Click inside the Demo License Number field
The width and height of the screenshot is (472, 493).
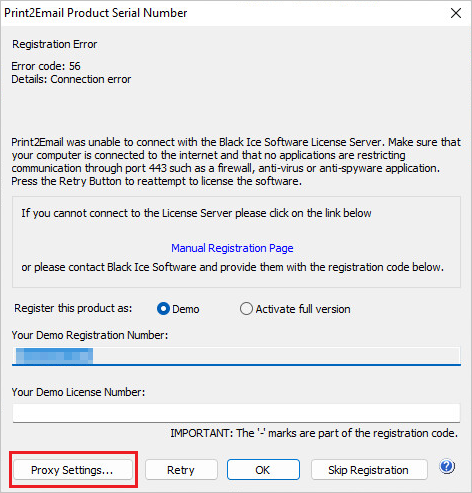tap(236, 413)
